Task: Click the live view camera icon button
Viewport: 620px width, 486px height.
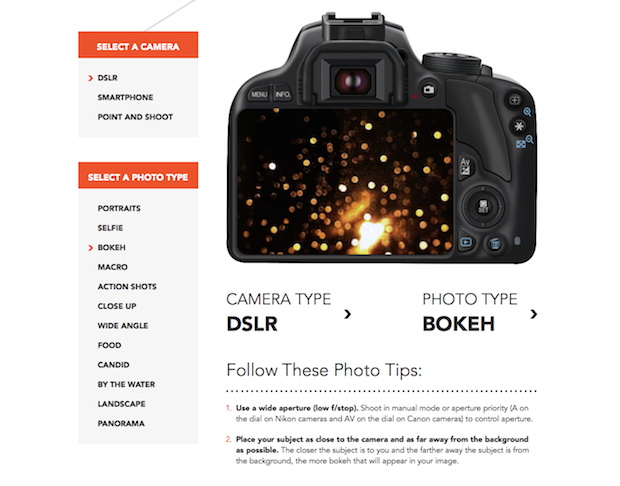Action: click(x=429, y=89)
